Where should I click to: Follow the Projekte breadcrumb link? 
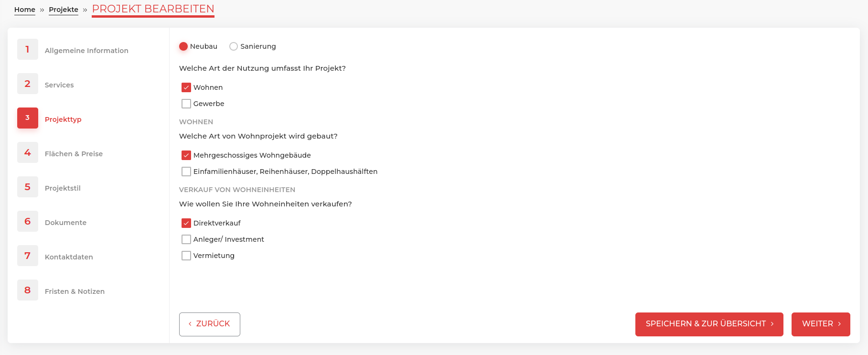click(x=64, y=10)
